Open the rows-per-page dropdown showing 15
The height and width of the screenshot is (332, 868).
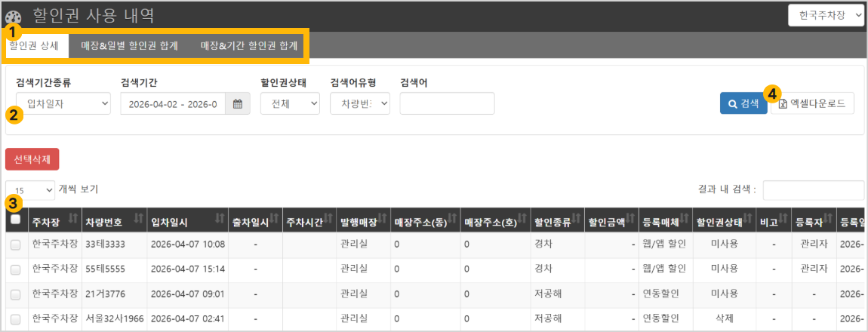tap(30, 190)
